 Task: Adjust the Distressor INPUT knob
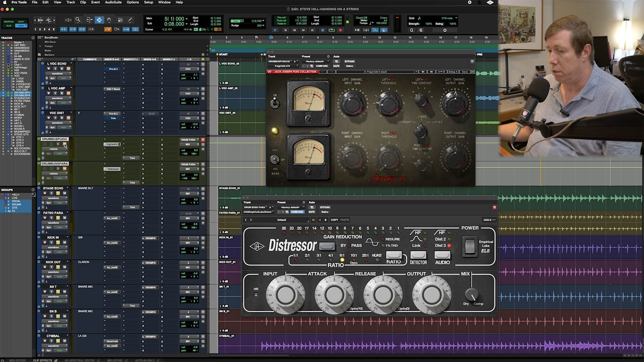click(x=286, y=295)
